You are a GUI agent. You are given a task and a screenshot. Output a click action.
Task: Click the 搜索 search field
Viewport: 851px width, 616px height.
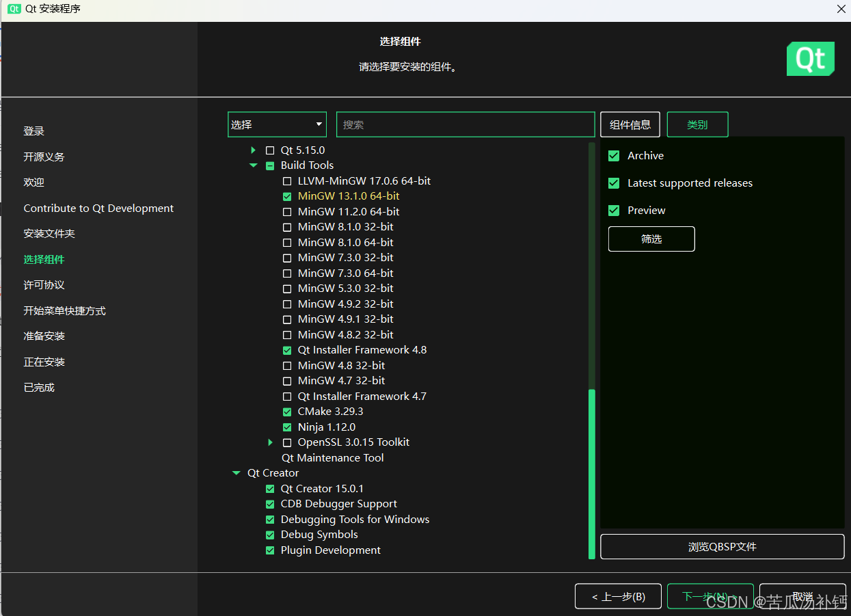(x=465, y=124)
